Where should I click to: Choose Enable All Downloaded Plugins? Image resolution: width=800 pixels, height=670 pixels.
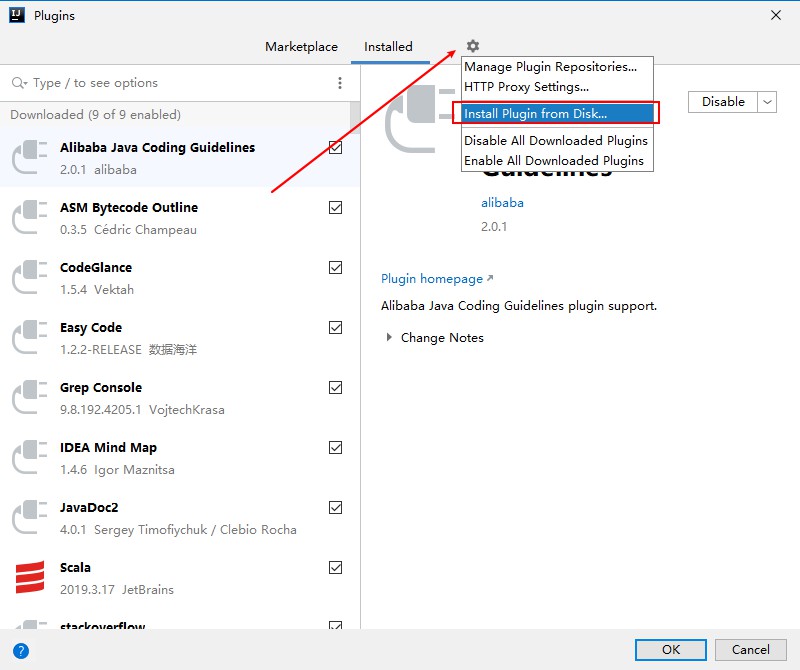coord(557,160)
